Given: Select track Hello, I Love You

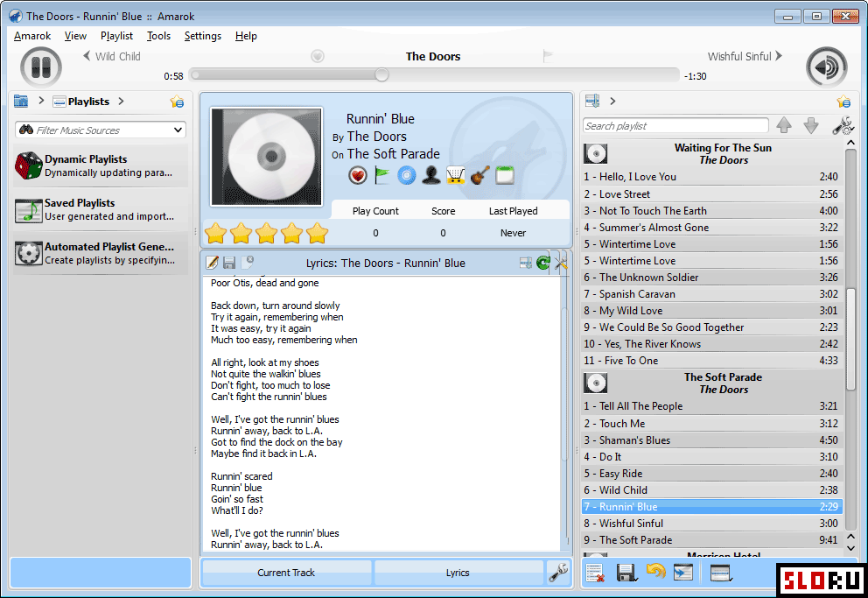Looking at the screenshot, I should (712, 177).
